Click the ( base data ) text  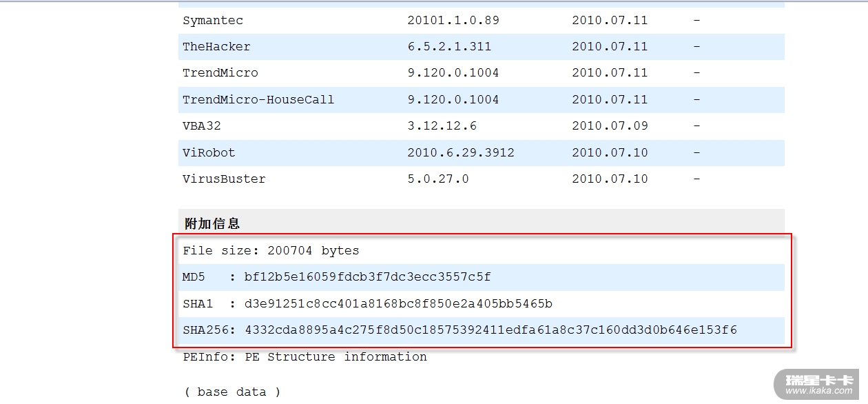click(x=232, y=392)
